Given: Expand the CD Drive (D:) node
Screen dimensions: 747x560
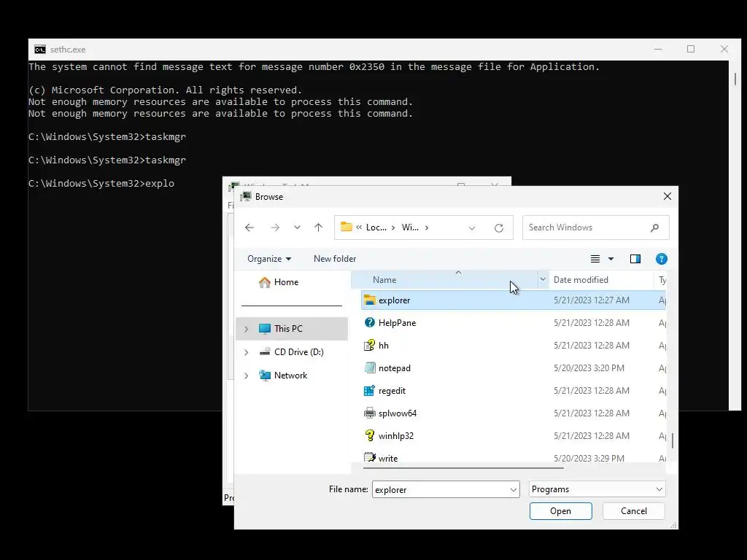Looking at the screenshot, I should [x=247, y=352].
